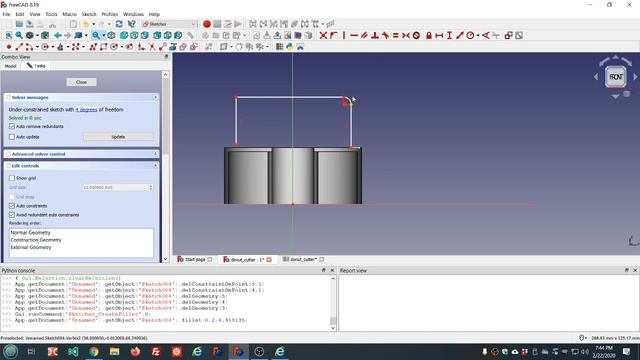640x360 pixels.
Task: Enable the Show grid checkbox
Action: pos(12,178)
